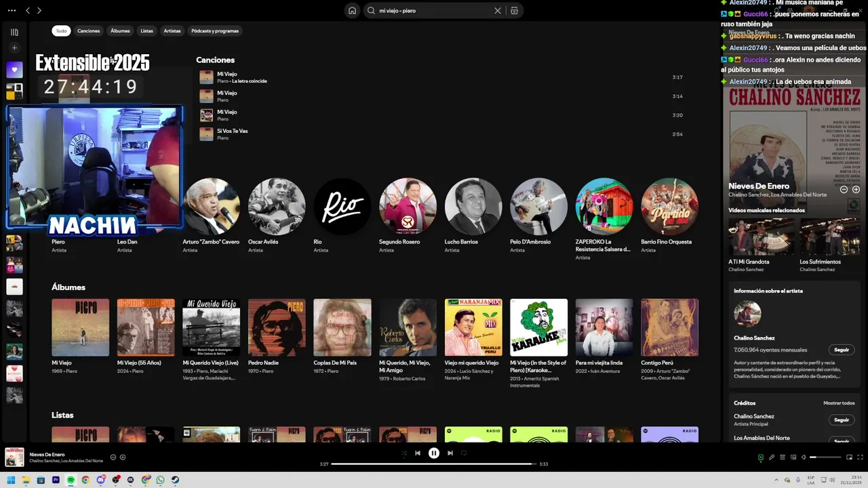Viewport: 868px width, 488px height.
Task: Toggle the Now Playing view panel
Action: click(x=761, y=457)
